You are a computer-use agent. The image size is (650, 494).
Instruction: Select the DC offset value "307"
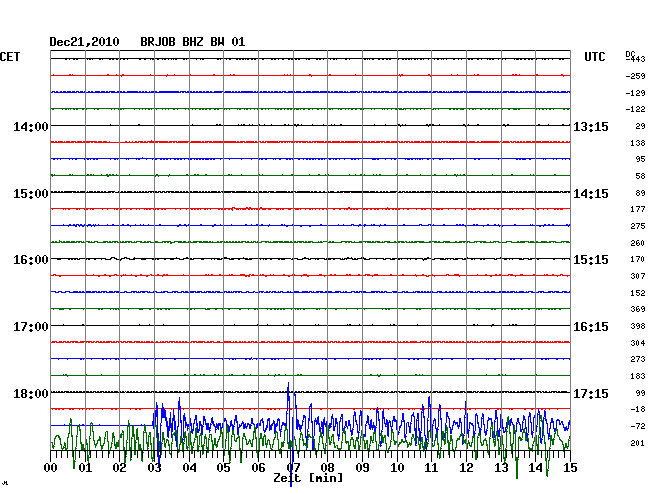pyautogui.click(x=638, y=276)
